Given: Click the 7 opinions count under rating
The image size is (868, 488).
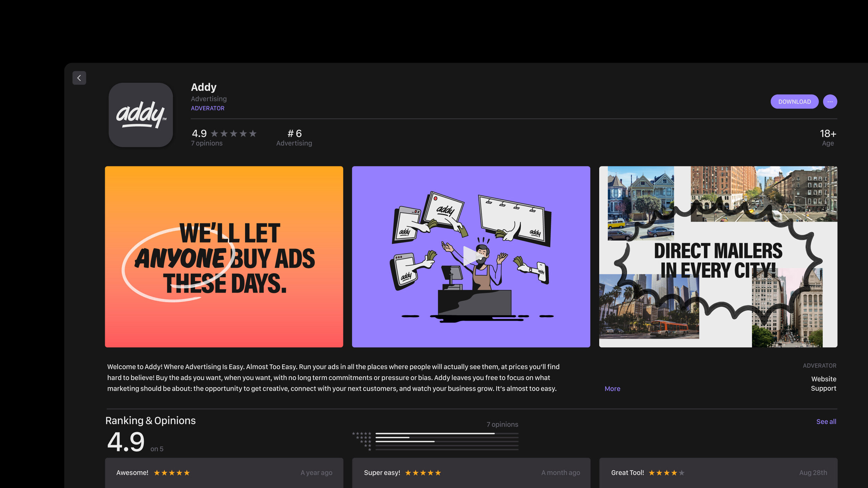Looking at the screenshot, I should [x=207, y=143].
